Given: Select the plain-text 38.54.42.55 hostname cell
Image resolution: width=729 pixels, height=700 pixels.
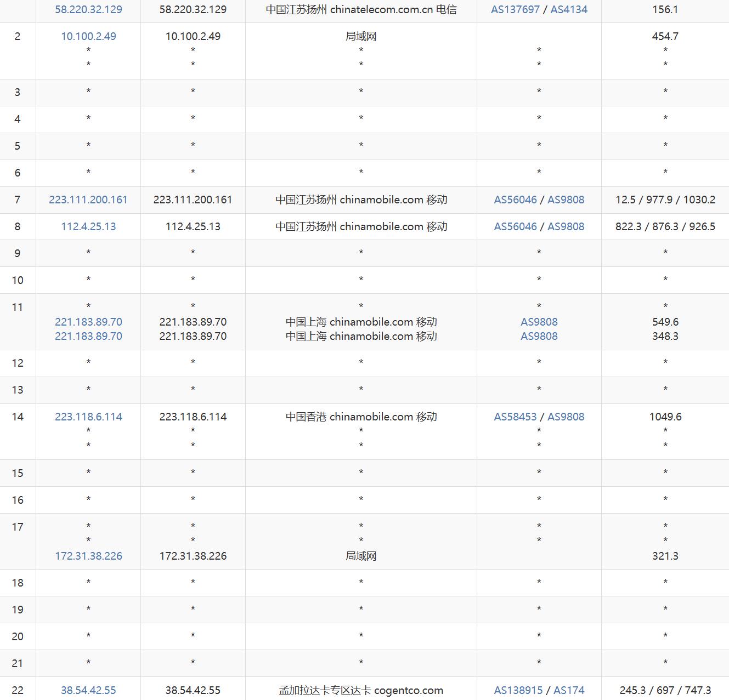Looking at the screenshot, I should click(x=193, y=690).
